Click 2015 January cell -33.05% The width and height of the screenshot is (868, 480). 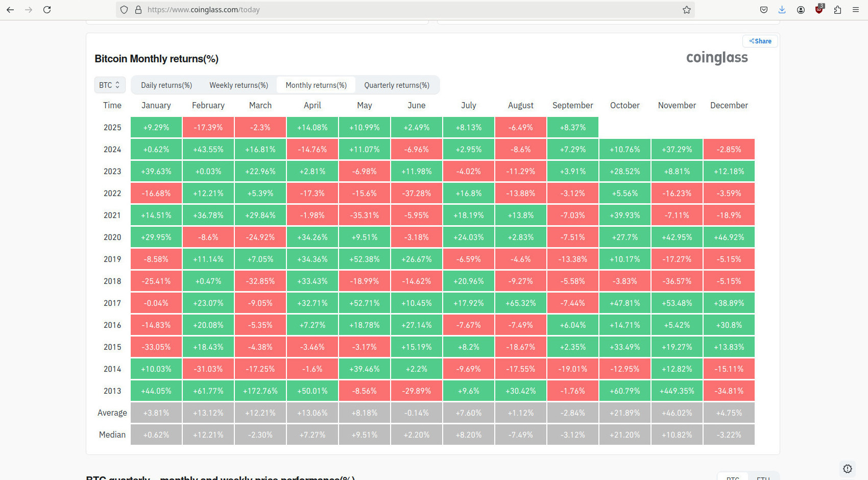click(156, 347)
